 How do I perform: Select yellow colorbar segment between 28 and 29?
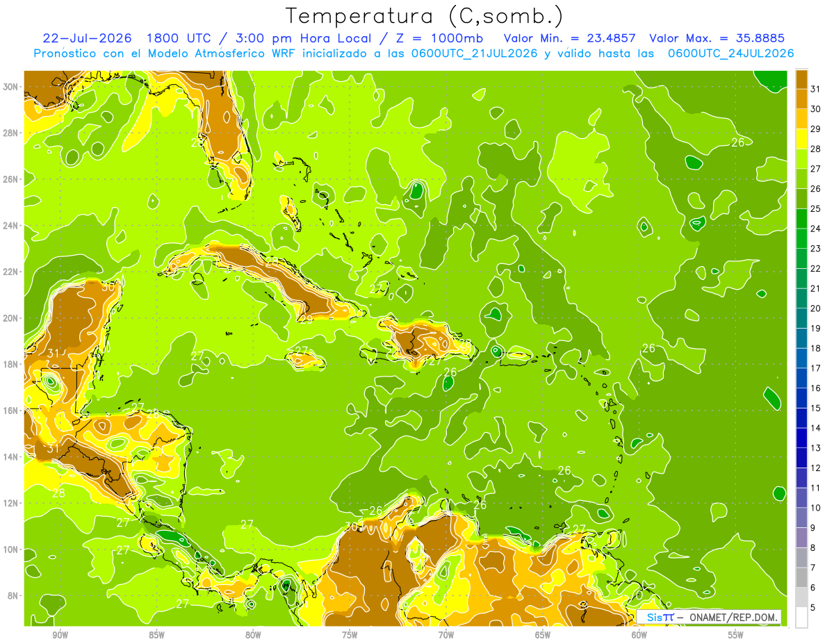[801, 139]
